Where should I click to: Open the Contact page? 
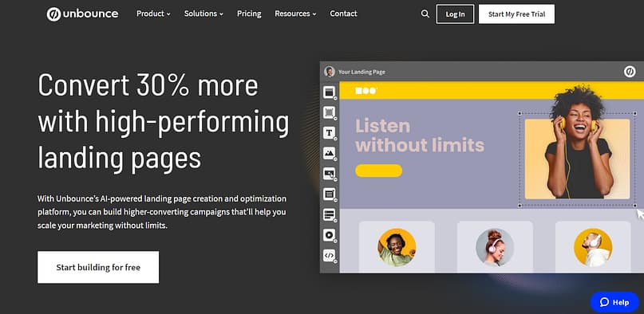[x=343, y=14]
